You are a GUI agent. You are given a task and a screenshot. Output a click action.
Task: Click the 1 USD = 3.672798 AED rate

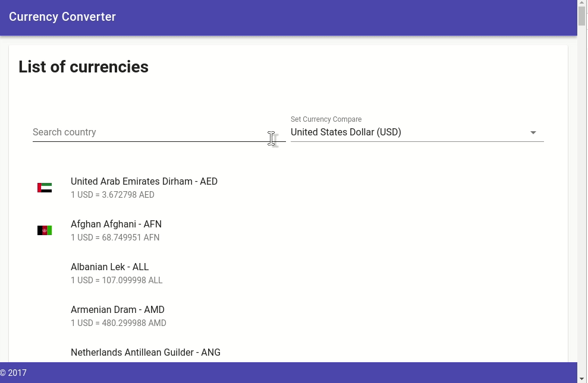[x=112, y=195]
